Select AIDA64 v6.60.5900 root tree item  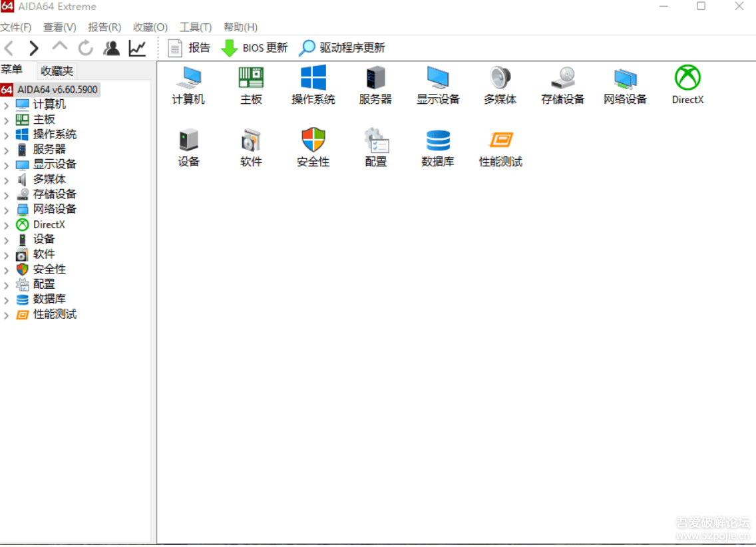click(x=57, y=90)
